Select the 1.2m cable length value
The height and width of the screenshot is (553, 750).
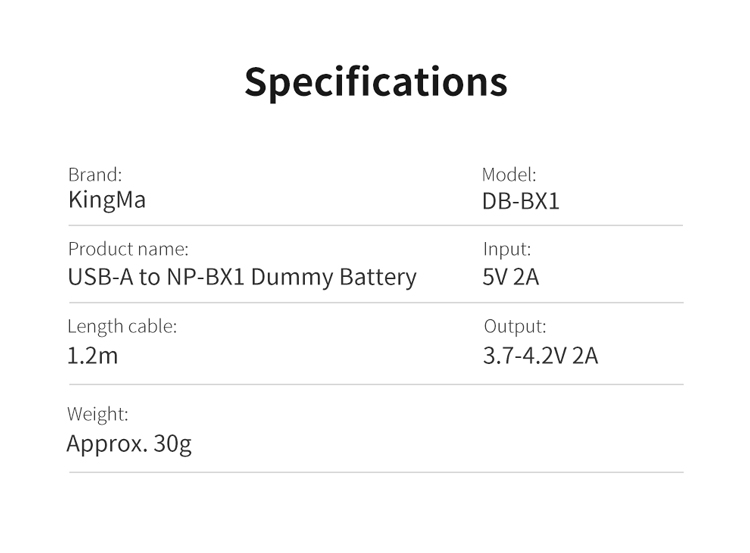point(92,355)
